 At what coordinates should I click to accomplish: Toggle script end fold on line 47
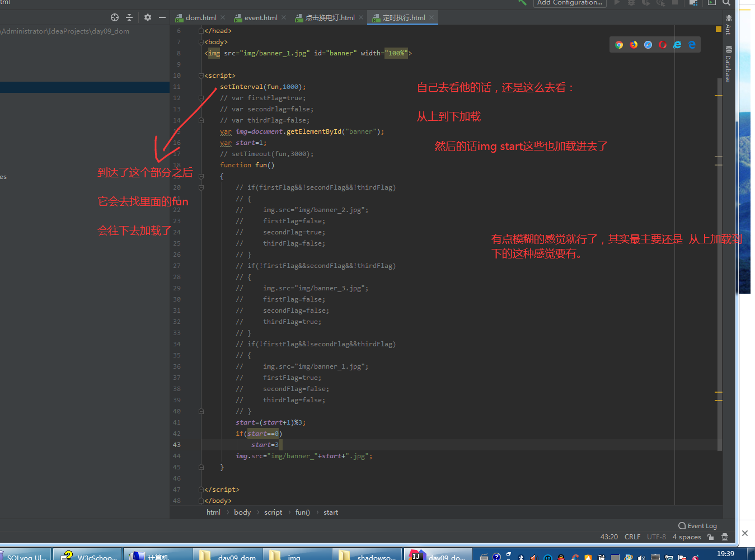pyautogui.click(x=201, y=490)
